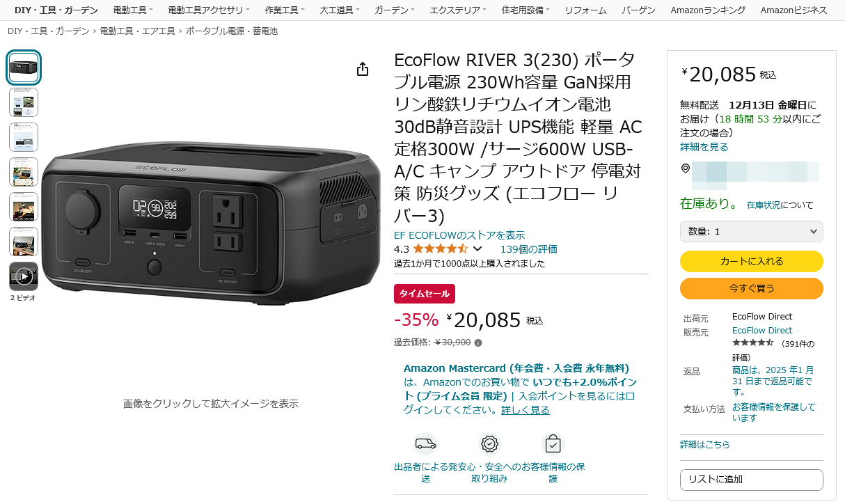Click the past price info icon
Screen dimensions: 845x504
[x=478, y=342]
